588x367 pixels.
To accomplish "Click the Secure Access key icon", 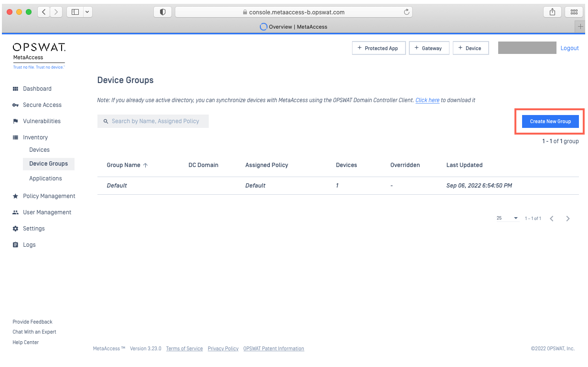I will click(15, 105).
